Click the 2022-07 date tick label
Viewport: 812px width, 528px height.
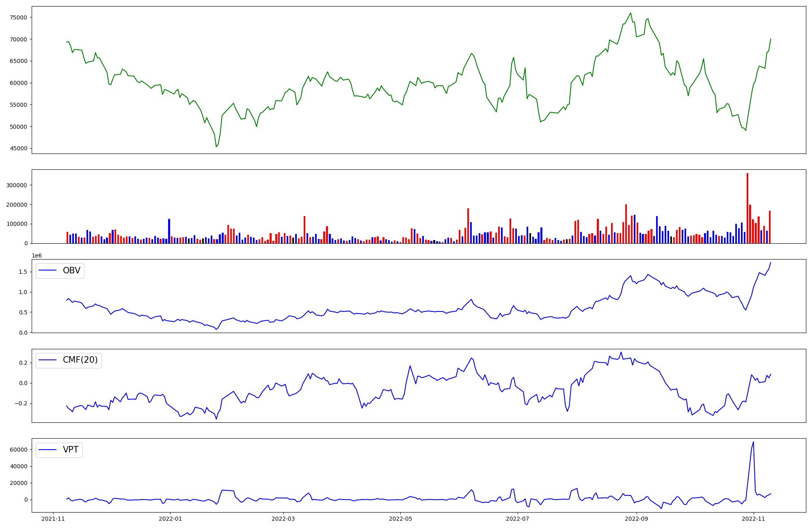(518, 519)
